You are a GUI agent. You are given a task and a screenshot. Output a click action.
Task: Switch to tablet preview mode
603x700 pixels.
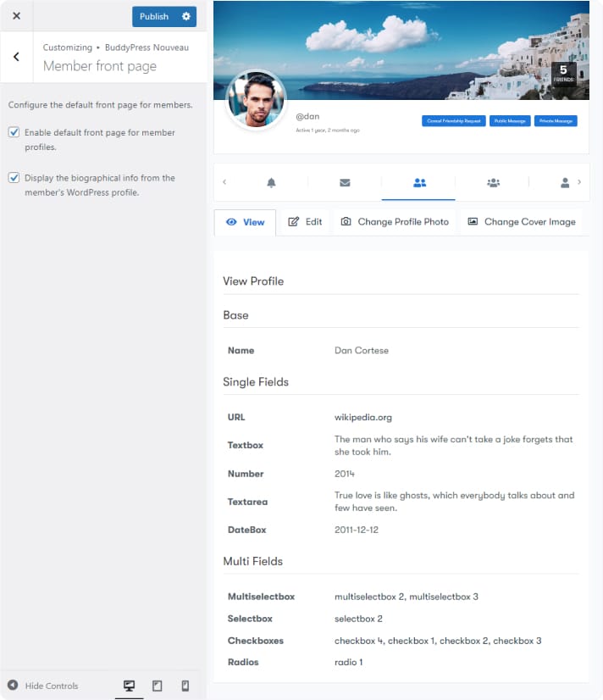(157, 686)
